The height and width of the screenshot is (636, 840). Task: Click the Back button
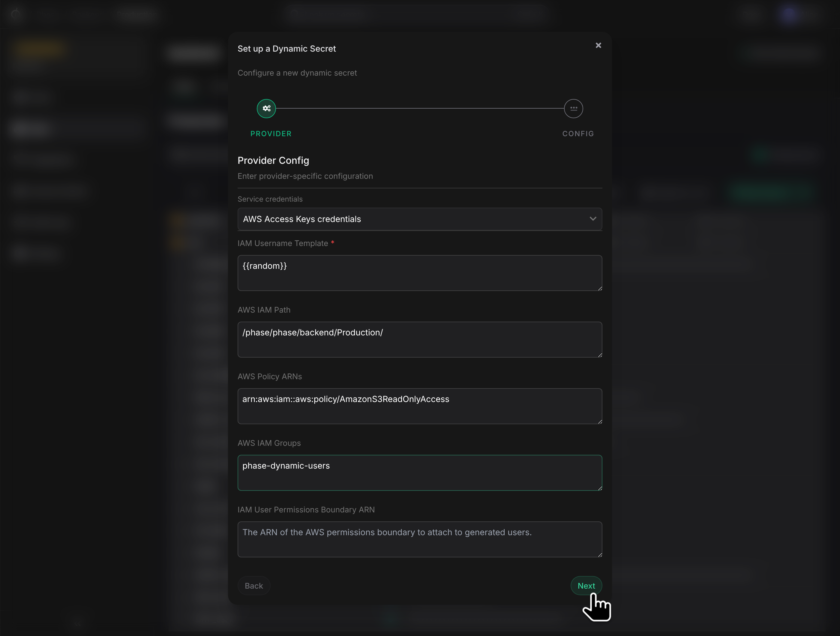click(x=254, y=586)
